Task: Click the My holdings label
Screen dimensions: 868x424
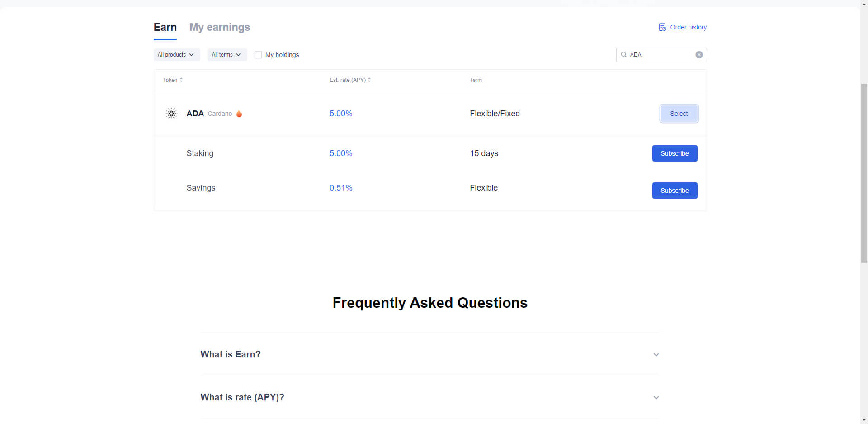Action: pos(282,55)
